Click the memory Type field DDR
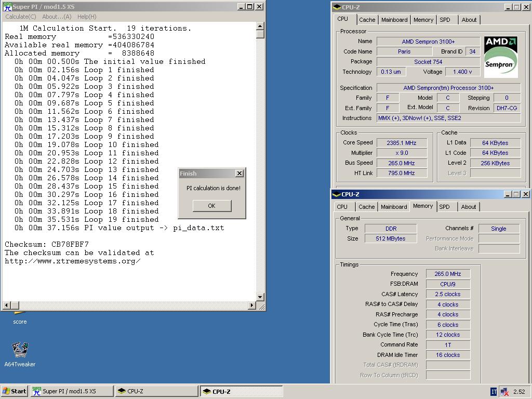The image size is (532, 399). coord(391,229)
